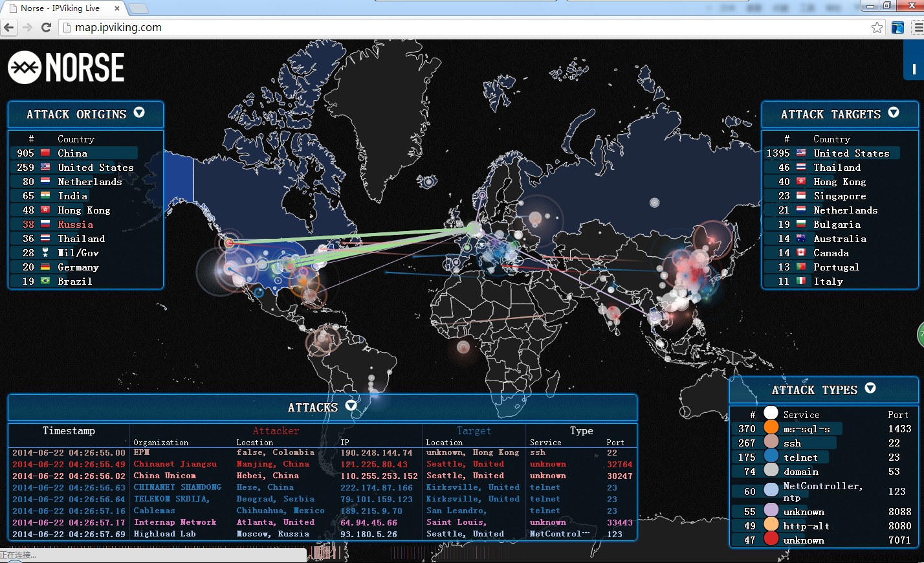Collapse the Attack Targets panel
Image resolution: width=924 pixels, height=563 pixels.
pos(894,113)
